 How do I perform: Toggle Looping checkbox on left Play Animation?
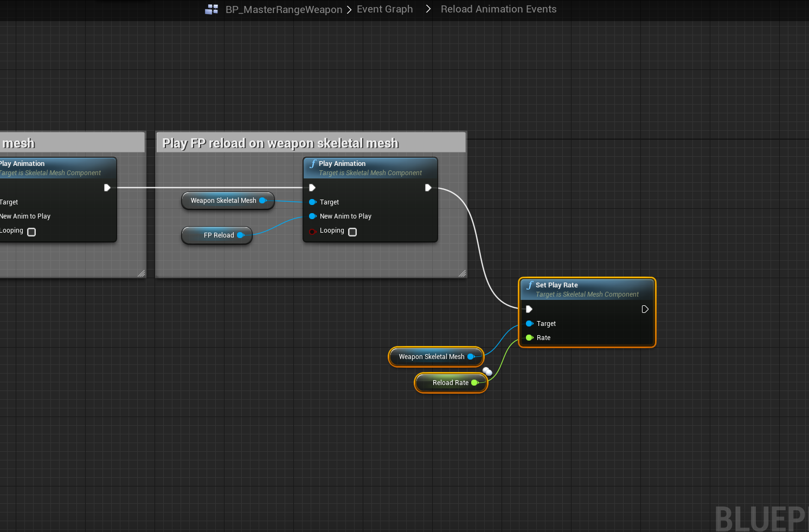(31, 232)
